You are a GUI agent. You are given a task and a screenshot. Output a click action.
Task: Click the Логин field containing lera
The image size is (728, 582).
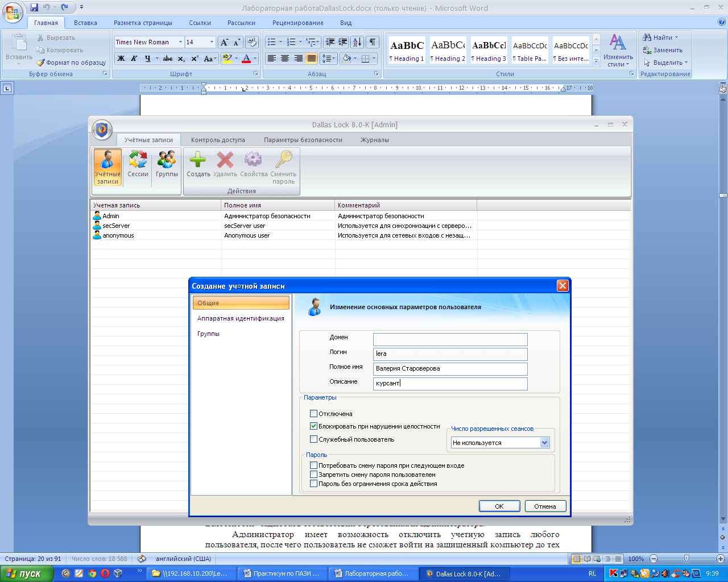point(450,354)
